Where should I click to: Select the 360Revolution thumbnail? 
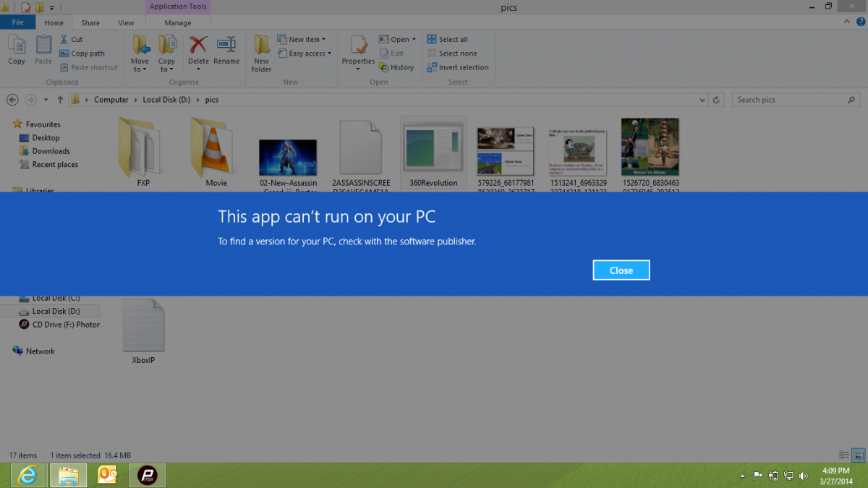click(433, 149)
